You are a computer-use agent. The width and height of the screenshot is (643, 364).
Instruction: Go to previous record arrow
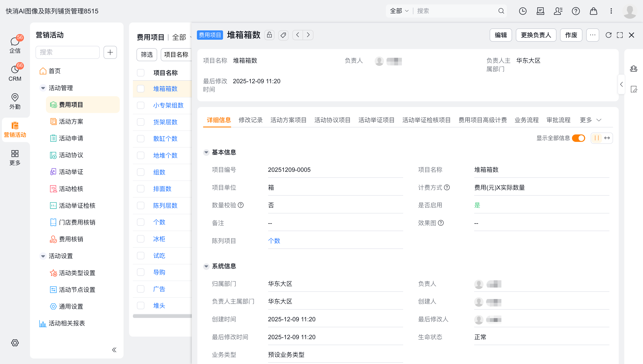(298, 35)
